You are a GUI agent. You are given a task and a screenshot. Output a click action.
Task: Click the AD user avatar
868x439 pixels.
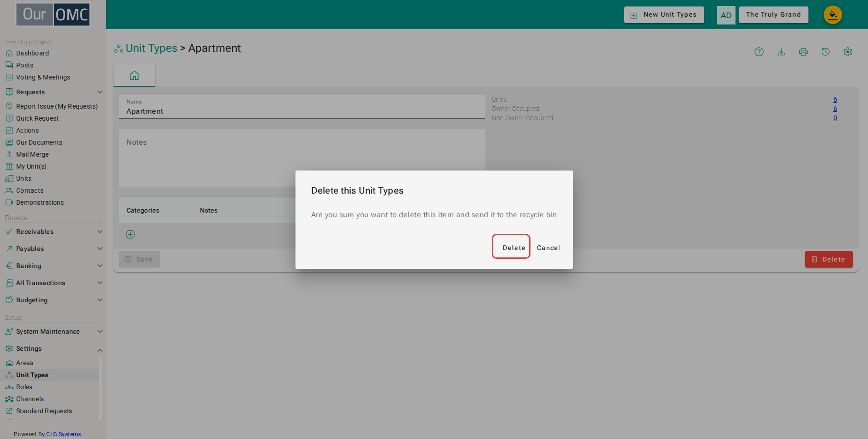[726, 15]
